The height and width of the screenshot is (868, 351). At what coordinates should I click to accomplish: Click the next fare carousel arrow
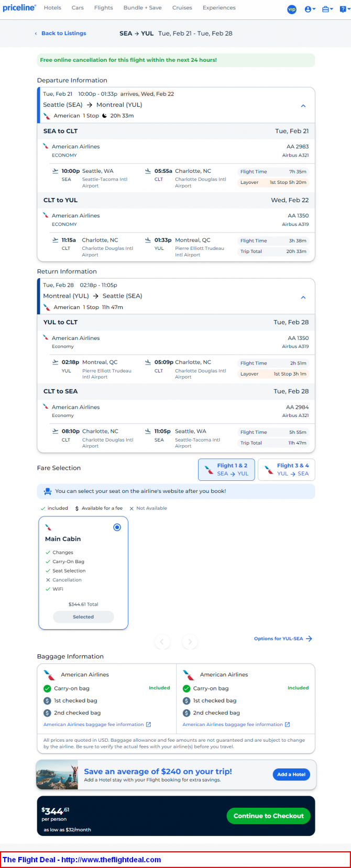point(190,642)
